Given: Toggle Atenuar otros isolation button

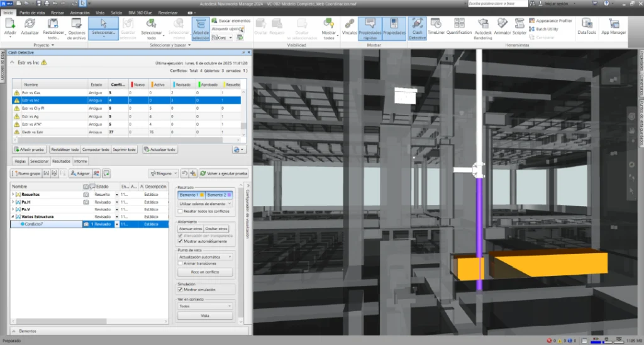Looking at the screenshot, I should pos(191,229).
